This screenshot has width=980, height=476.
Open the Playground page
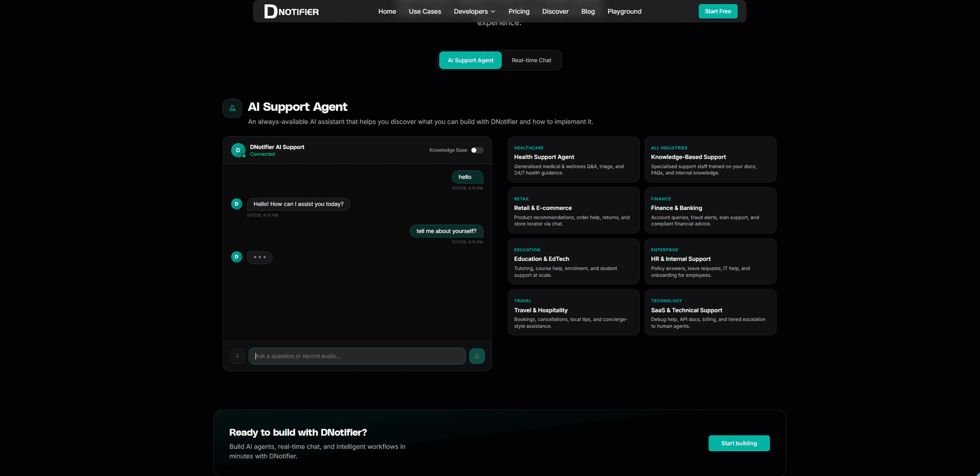click(624, 11)
